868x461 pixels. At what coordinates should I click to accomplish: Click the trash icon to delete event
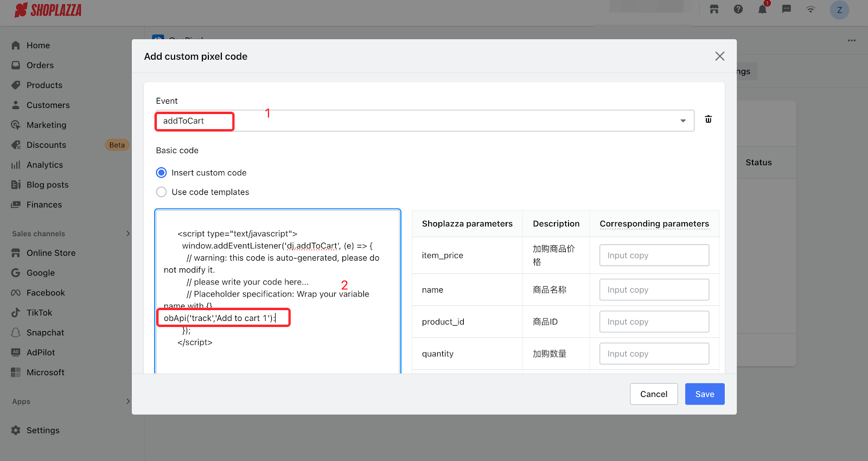[x=708, y=119]
